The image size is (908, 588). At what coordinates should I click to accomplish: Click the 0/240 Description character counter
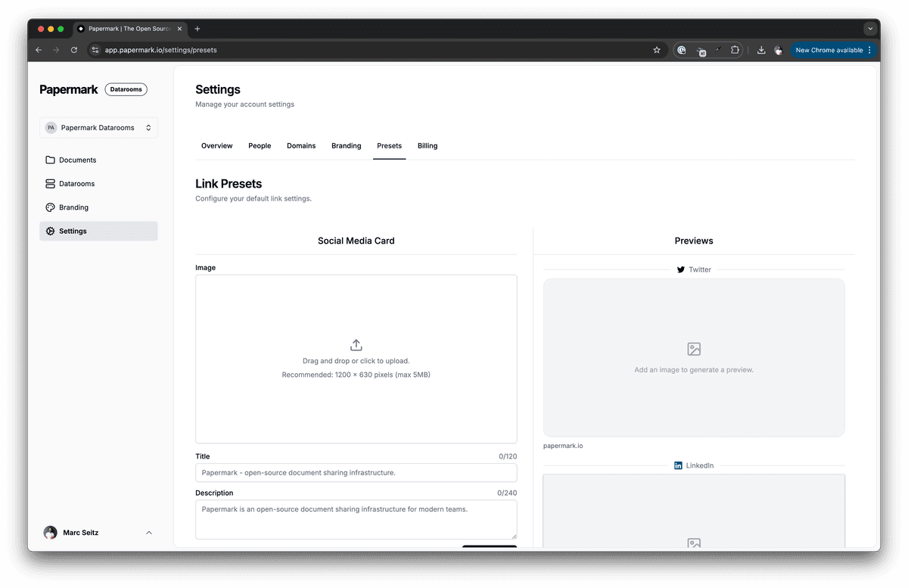click(507, 493)
